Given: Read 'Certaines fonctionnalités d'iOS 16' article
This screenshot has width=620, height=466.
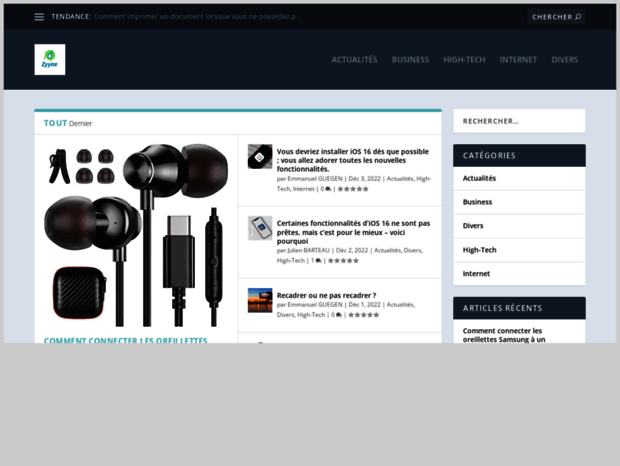Looking at the screenshot, I should tap(353, 232).
